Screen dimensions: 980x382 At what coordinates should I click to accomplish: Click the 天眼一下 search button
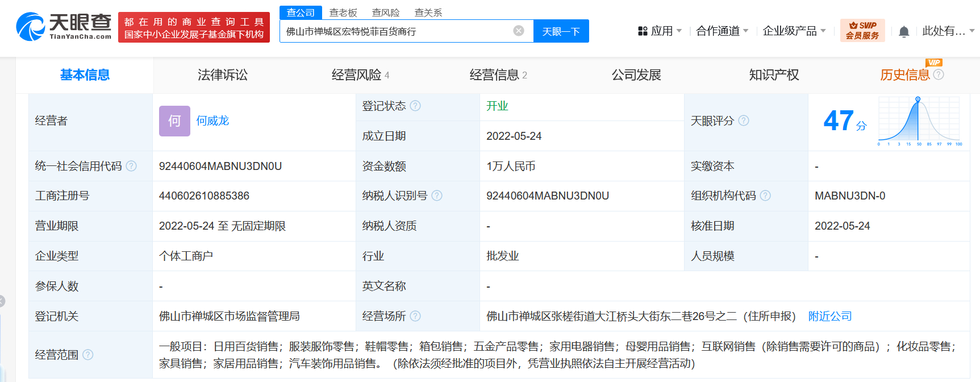561,31
